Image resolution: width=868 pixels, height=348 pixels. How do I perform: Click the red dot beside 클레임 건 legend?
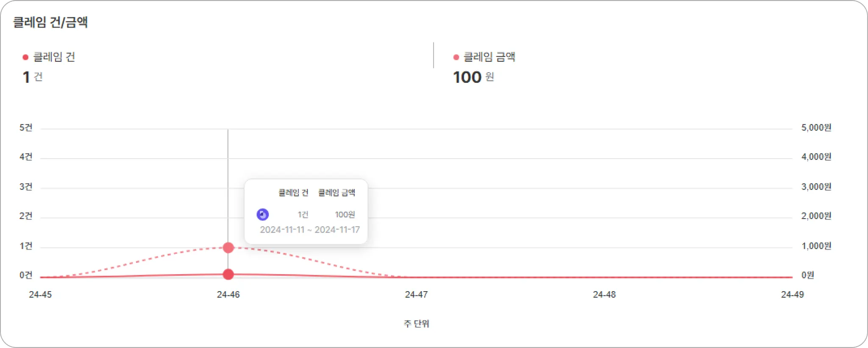point(25,57)
